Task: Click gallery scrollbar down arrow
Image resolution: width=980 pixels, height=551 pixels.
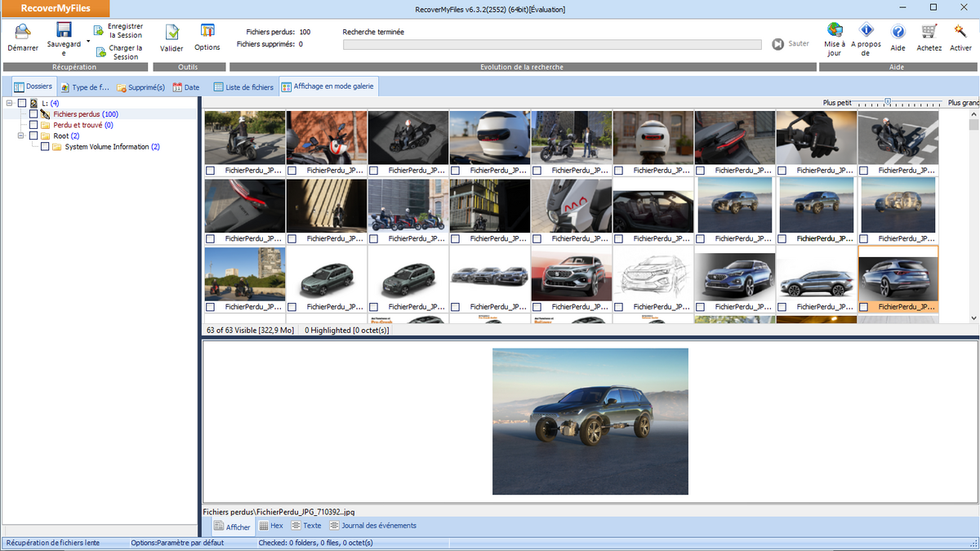Action: pos(973,318)
